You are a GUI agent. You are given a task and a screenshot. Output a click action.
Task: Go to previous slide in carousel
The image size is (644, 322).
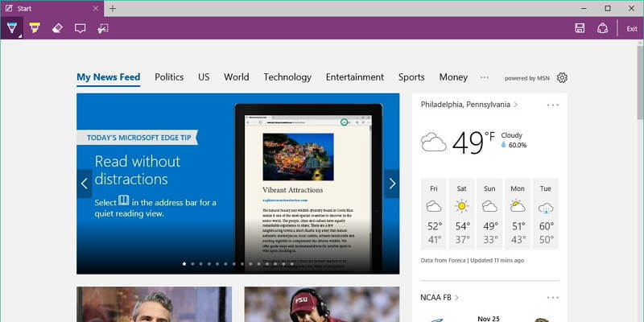coord(85,184)
